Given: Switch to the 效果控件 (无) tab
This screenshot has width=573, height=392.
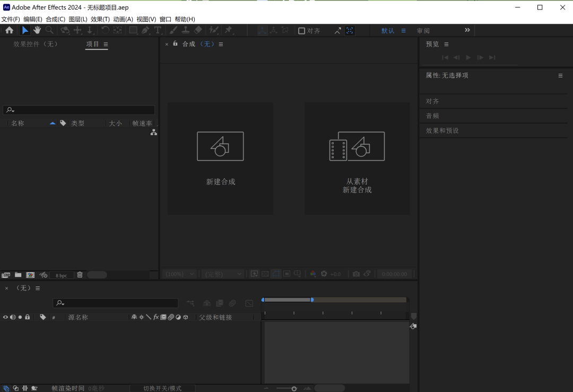Looking at the screenshot, I should (x=36, y=44).
